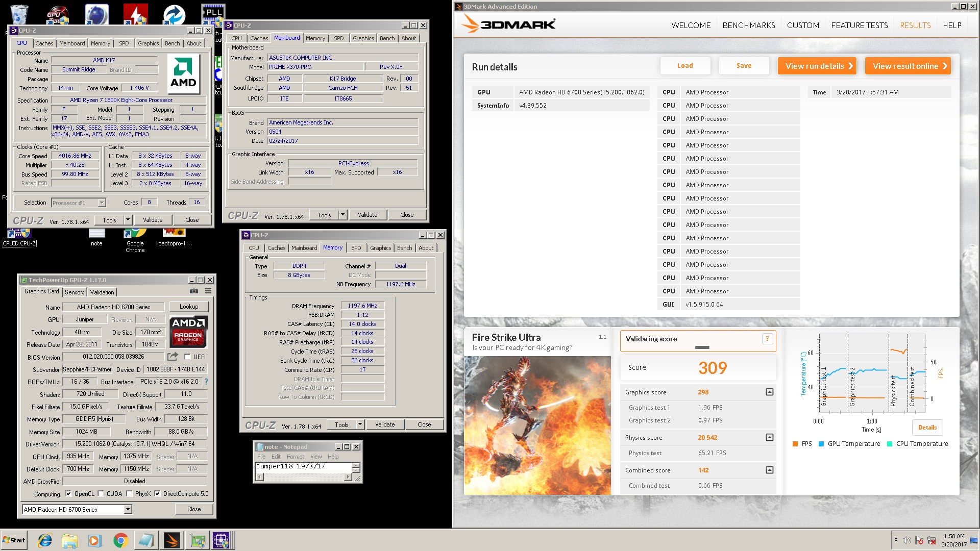Launch Internet Explorer from taskbar
This screenshot has height=551, width=980.
[45, 540]
